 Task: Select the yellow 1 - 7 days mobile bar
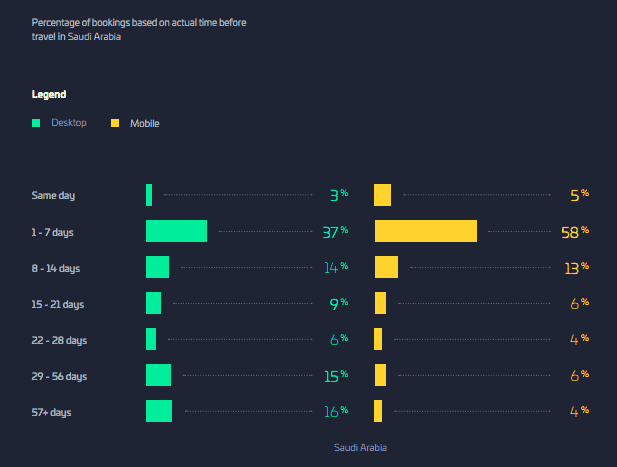tap(426, 231)
